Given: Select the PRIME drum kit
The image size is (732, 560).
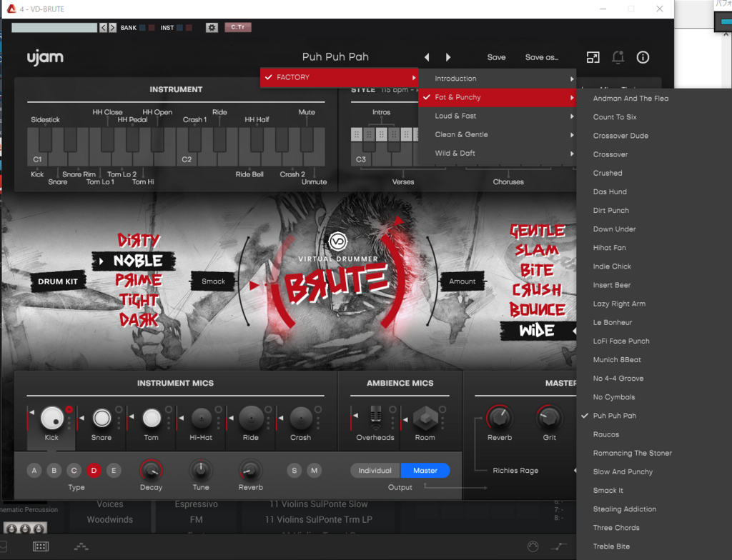Looking at the screenshot, I should 139,280.
